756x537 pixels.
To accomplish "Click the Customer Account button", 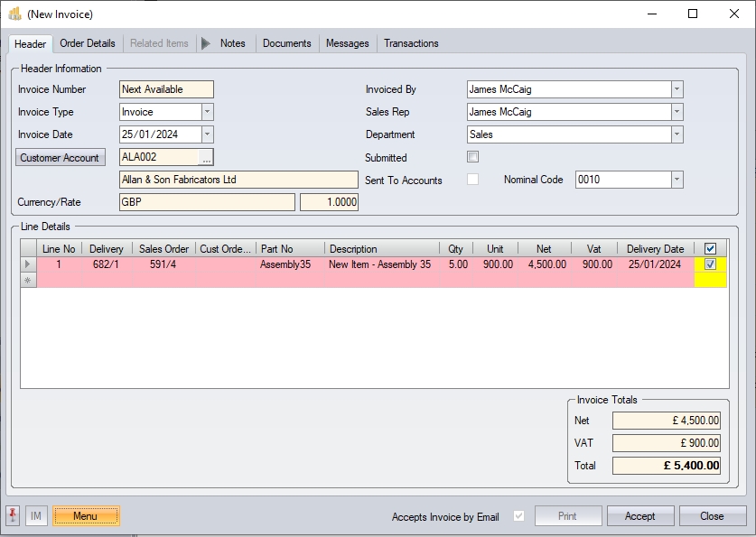I will coord(61,158).
